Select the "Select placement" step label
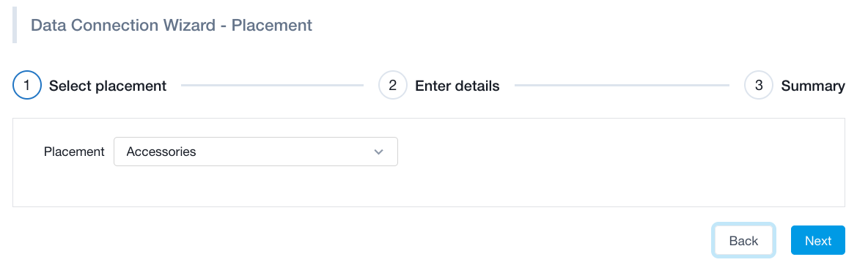This screenshot has height=276, width=868. (108, 86)
